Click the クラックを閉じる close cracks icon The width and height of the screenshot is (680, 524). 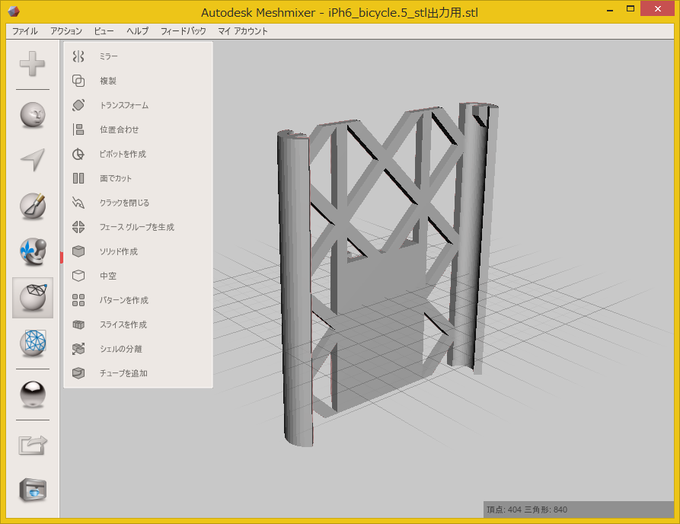(x=78, y=203)
